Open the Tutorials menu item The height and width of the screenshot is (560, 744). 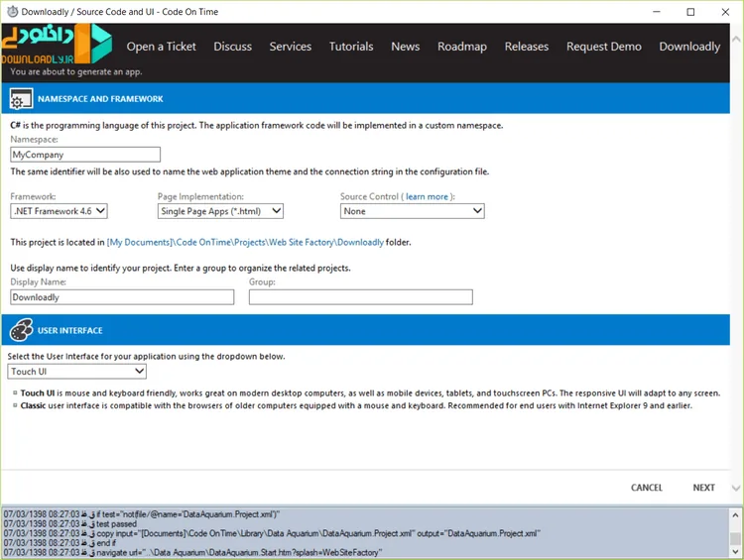click(351, 47)
